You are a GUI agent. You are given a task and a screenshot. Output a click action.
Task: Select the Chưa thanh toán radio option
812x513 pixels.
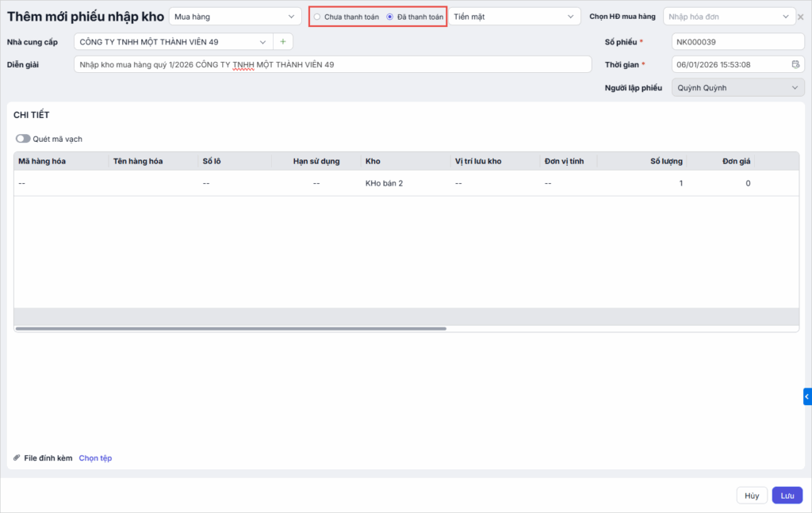click(x=317, y=17)
